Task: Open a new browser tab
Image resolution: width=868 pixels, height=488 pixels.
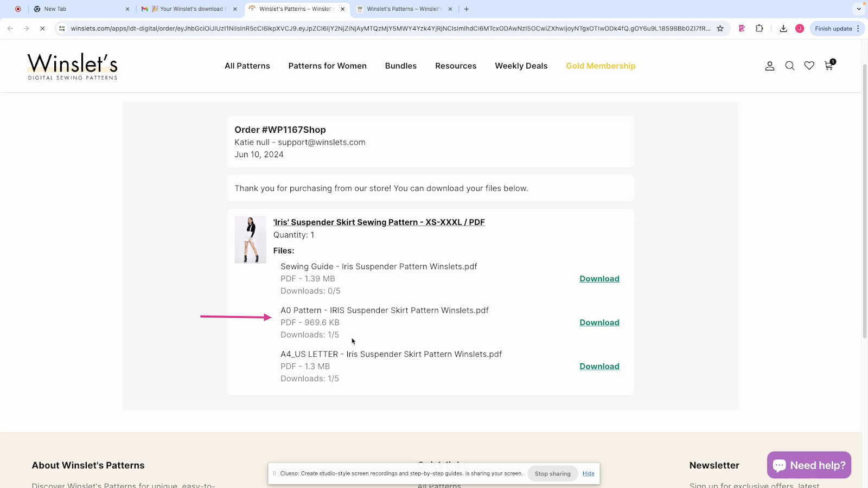Action: point(467,9)
